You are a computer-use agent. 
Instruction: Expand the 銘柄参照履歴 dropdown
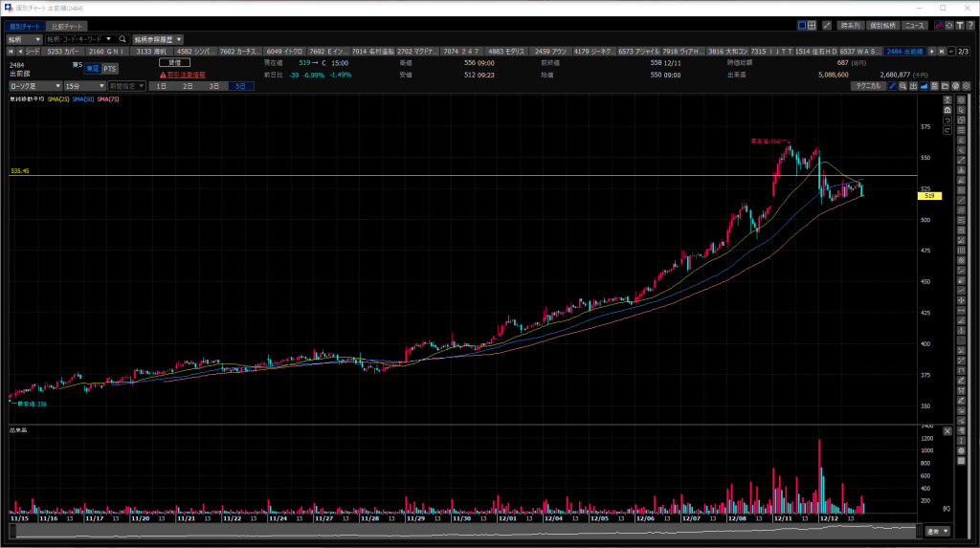[x=157, y=39]
